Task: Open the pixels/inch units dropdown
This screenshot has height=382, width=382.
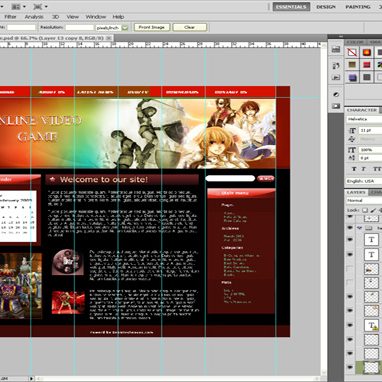Action: click(125, 28)
